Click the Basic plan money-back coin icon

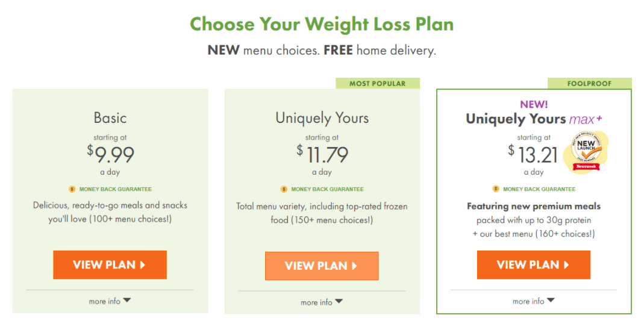click(72, 189)
